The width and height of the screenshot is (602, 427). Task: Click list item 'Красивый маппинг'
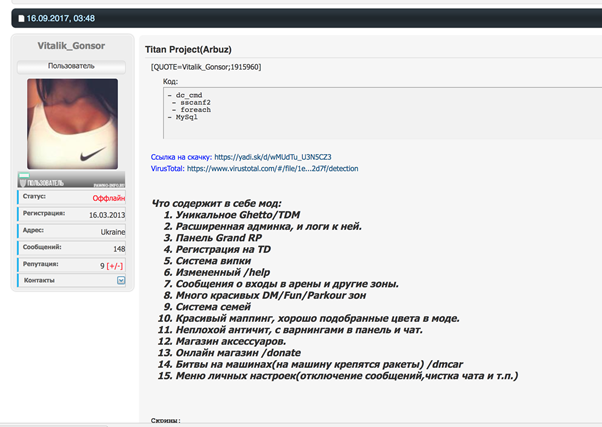(318, 318)
